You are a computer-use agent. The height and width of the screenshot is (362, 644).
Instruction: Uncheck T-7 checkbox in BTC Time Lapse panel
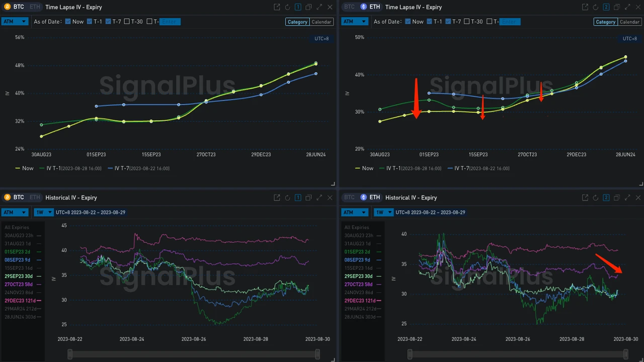(109, 22)
